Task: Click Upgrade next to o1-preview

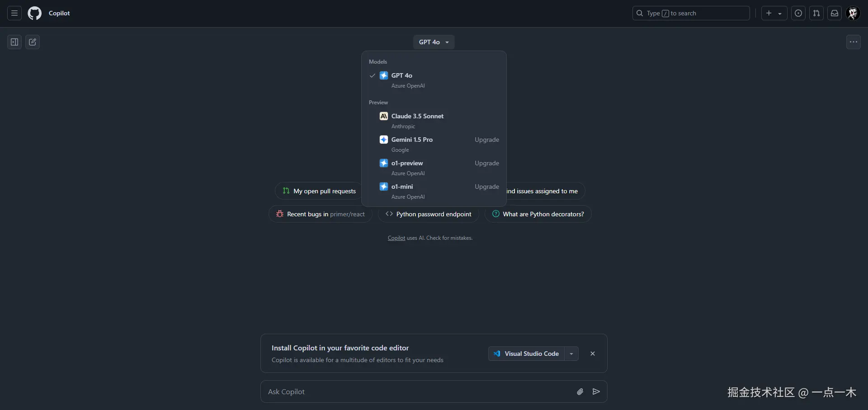Action: pos(487,163)
